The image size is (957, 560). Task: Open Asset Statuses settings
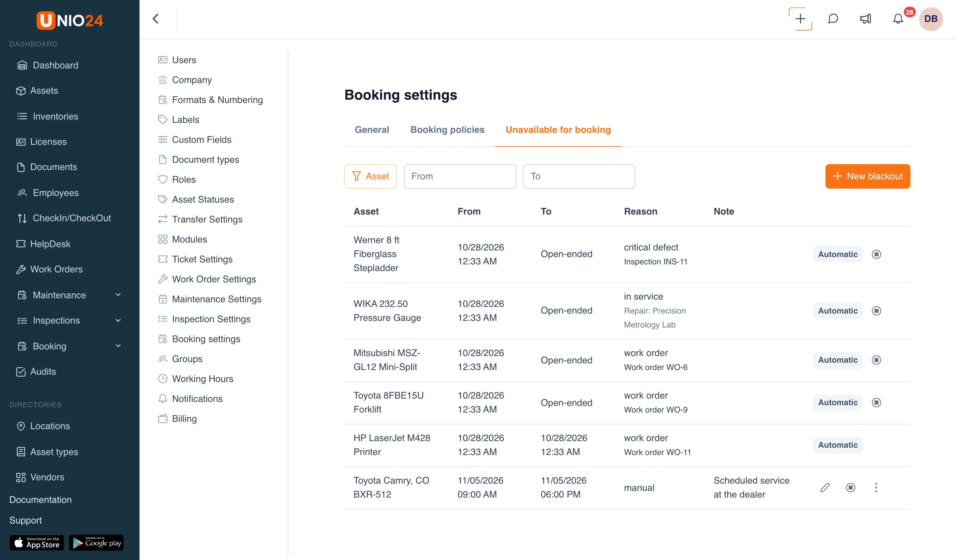[203, 199]
